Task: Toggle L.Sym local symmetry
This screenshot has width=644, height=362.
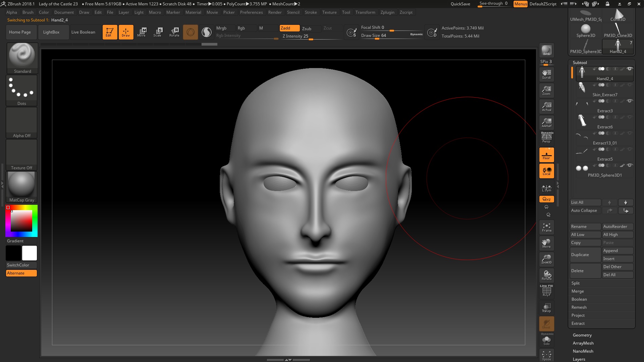Action: point(546,188)
